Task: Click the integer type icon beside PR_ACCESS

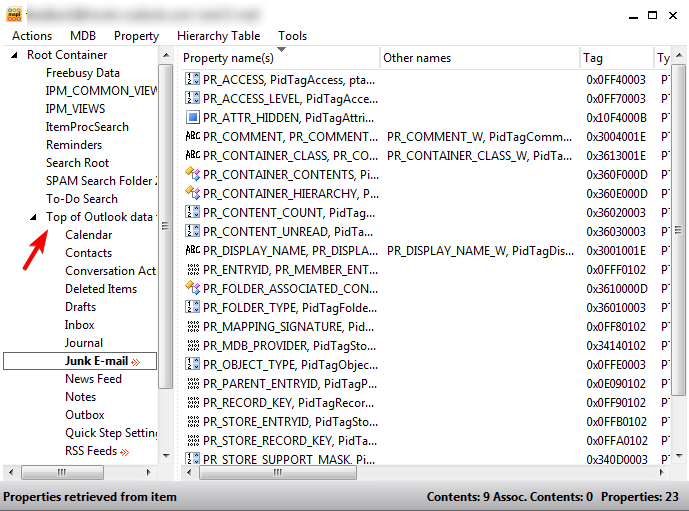Action: point(192,80)
